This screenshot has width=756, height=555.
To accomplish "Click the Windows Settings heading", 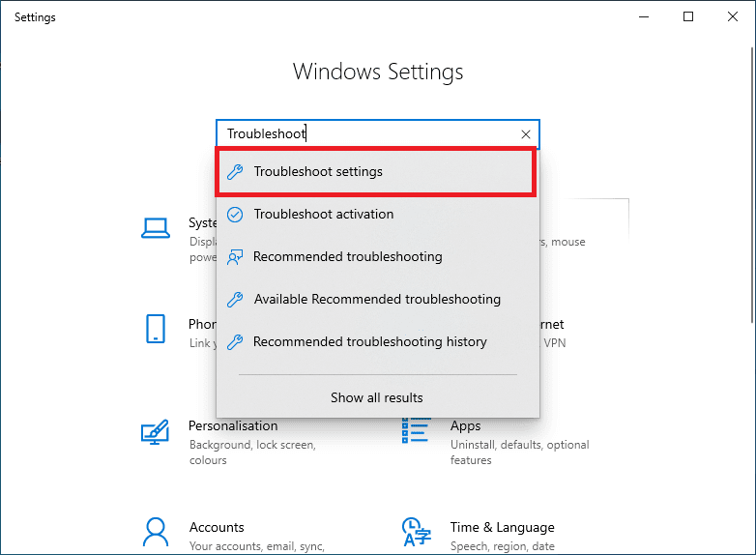I will pos(378,72).
